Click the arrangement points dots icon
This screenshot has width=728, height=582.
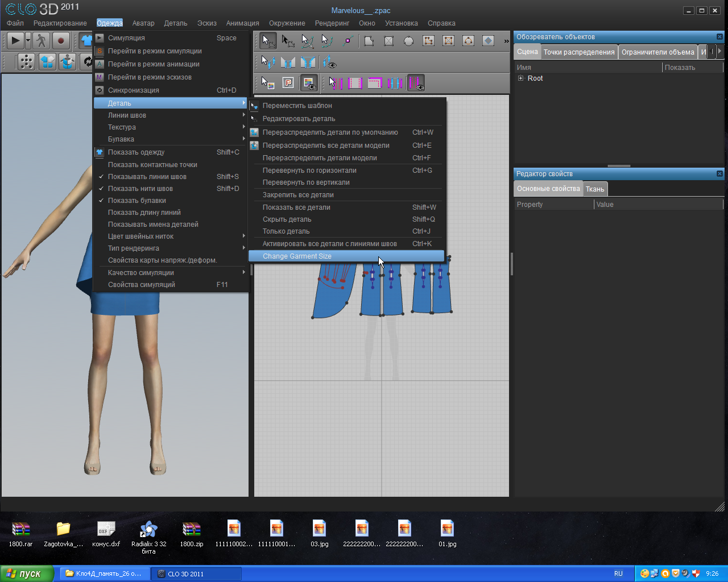coord(26,61)
